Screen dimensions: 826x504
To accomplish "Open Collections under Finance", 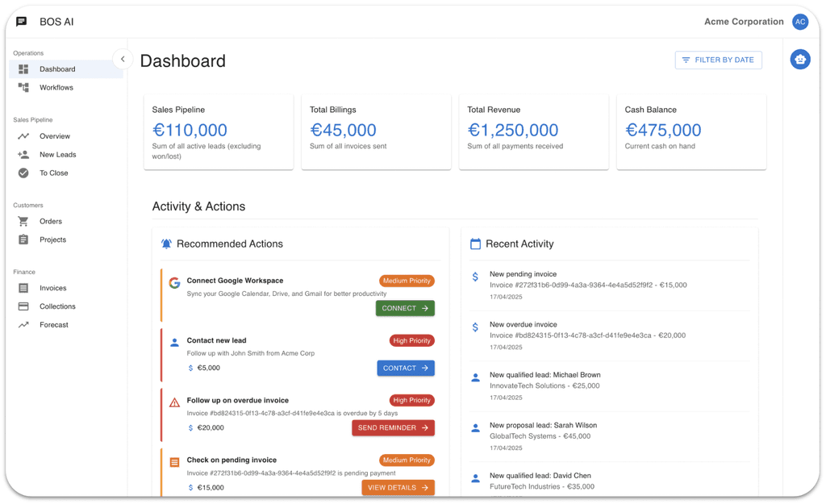I will tap(66, 306).
